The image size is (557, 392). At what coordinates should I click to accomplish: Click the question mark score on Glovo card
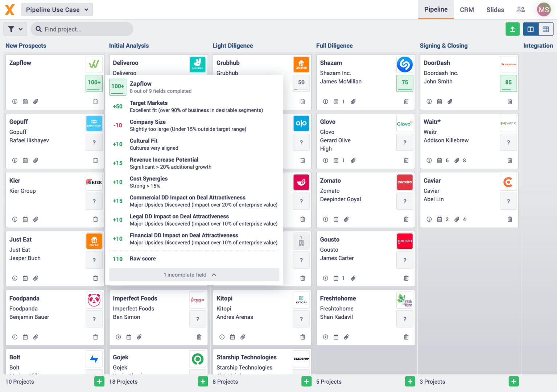point(405,142)
